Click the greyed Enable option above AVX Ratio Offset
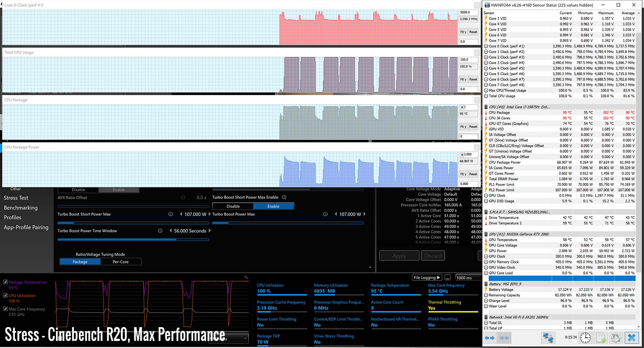 [x=119, y=190]
